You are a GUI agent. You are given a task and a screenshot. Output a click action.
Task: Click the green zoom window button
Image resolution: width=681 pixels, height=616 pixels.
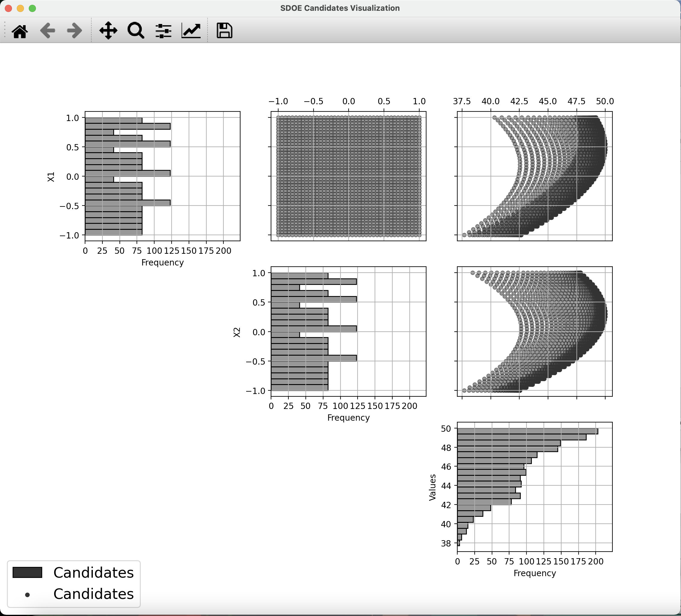pyautogui.click(x=32, y=8)
